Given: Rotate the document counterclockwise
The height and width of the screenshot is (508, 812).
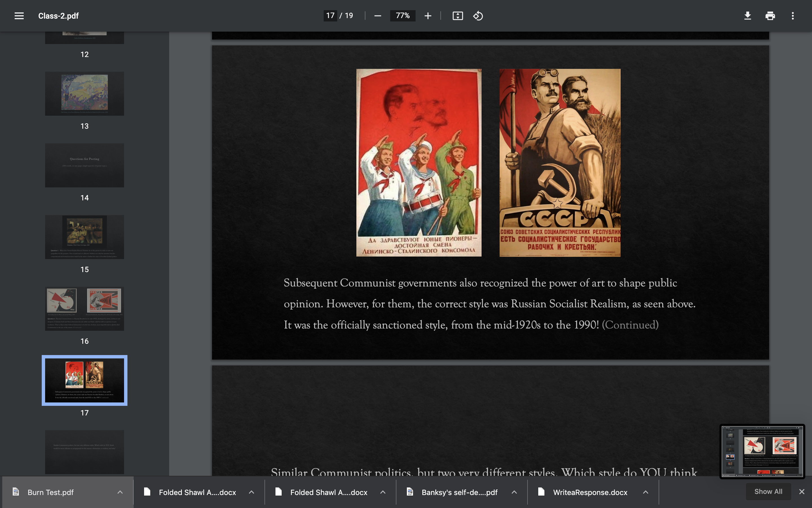Looking at the screenshot, I should click(x=478, y=16).
